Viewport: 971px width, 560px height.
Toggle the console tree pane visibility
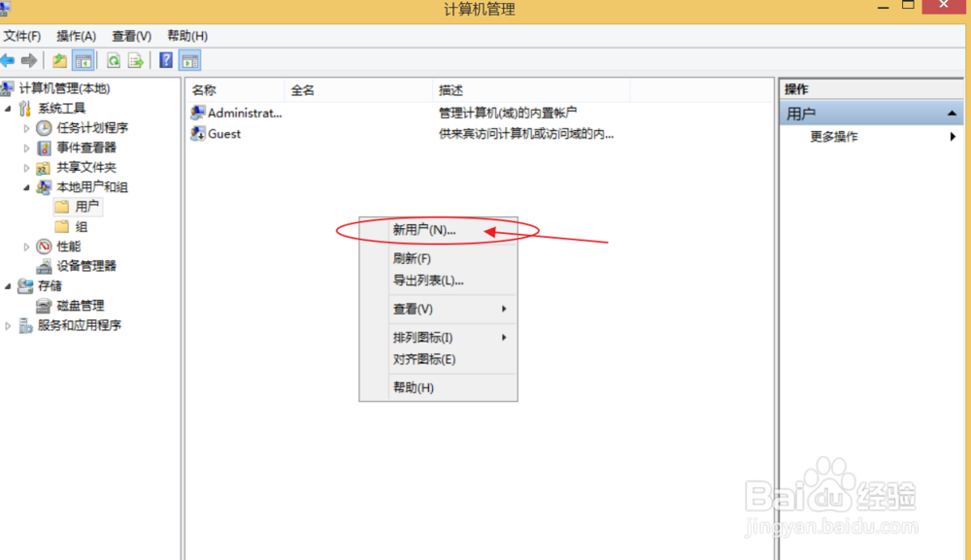click(x=84, y=59)
